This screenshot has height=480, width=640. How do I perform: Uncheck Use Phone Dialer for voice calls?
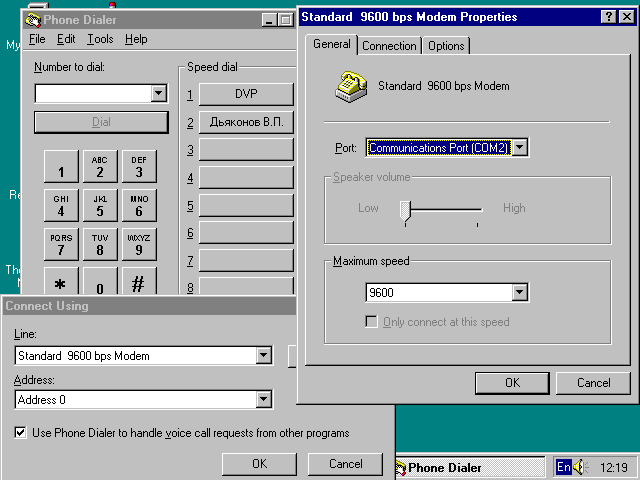coord(21,433)
